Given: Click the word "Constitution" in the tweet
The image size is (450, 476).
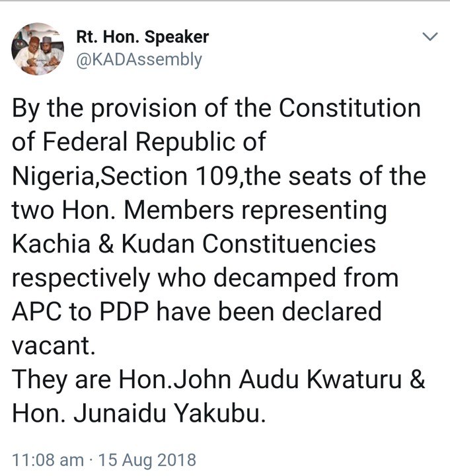Looking at the screenshot, I should (x=348, y=108).
